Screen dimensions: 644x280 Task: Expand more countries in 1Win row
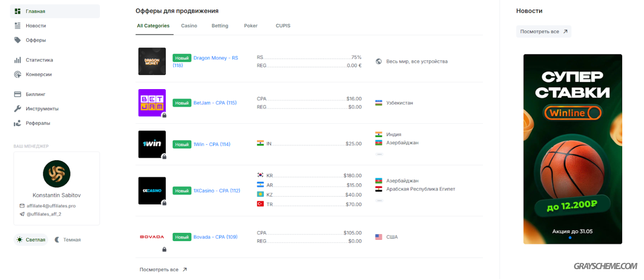click(x=379, y=154)
